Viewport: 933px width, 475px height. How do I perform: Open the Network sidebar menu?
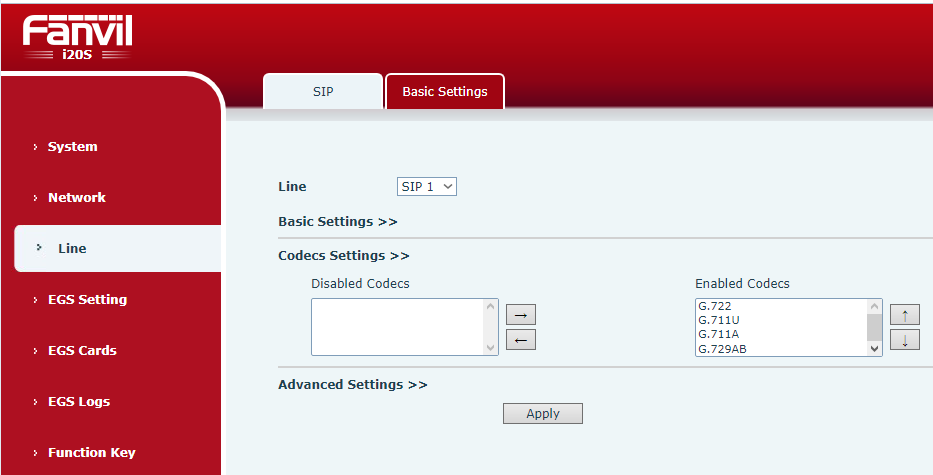tap(76, 198)
